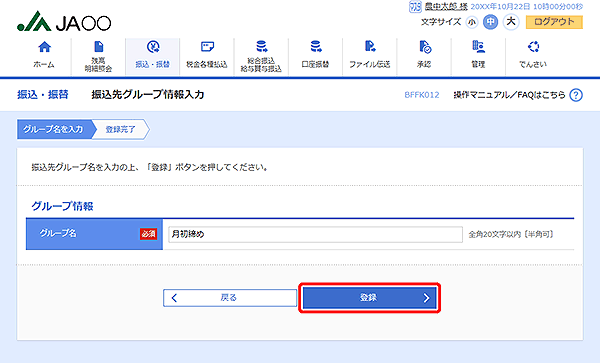Screen dimensions: 600x363
Task: Click the 全角20文字以内 hint text
Action: [x=511, y=234]
